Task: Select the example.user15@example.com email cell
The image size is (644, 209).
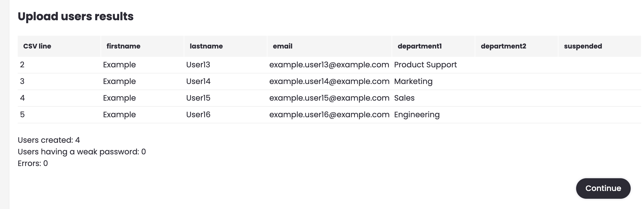Action: pos(329,98)
